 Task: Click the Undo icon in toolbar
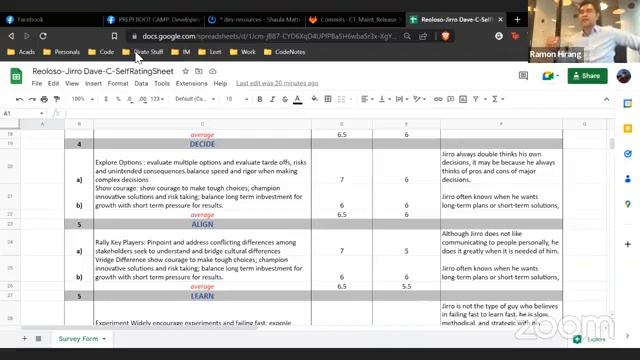19,99
